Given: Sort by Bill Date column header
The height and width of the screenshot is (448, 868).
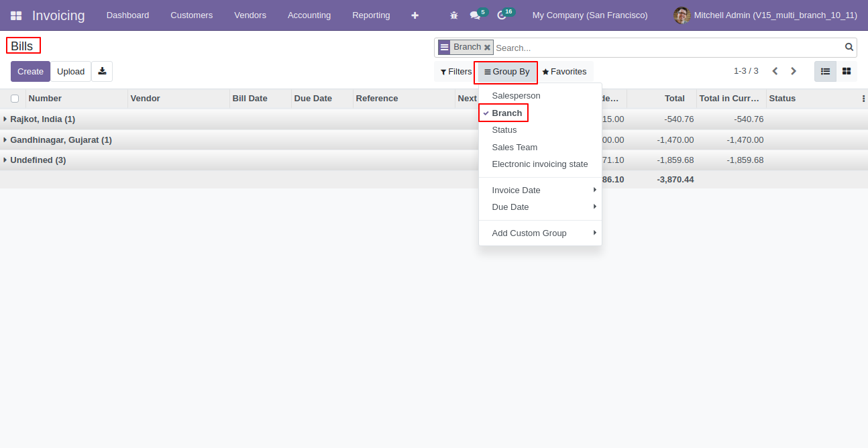Looking at the screenshot, I should [260, 99].
